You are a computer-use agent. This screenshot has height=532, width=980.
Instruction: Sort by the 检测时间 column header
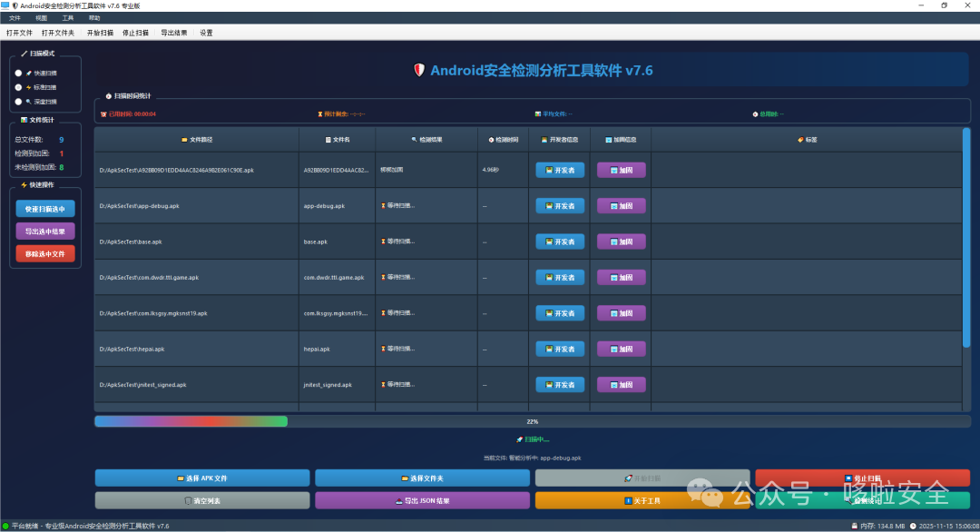click(503, 140)
